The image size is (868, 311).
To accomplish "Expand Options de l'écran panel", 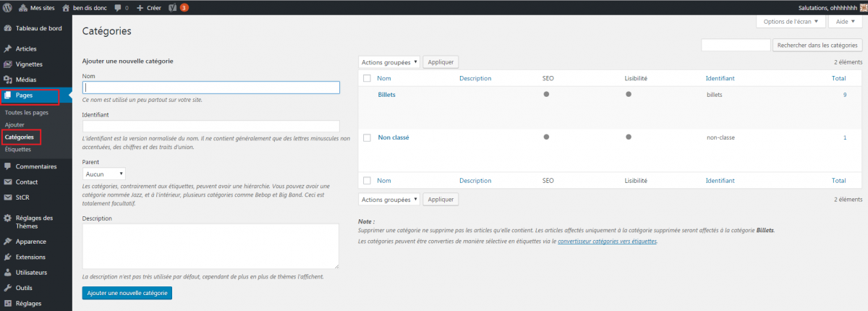I will point(790,22).
